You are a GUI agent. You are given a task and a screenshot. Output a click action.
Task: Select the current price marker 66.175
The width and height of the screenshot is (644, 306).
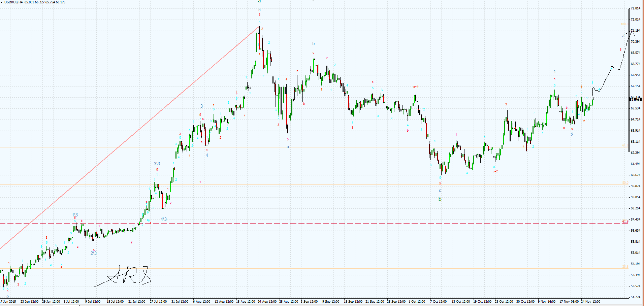click(x=636, y=100)
